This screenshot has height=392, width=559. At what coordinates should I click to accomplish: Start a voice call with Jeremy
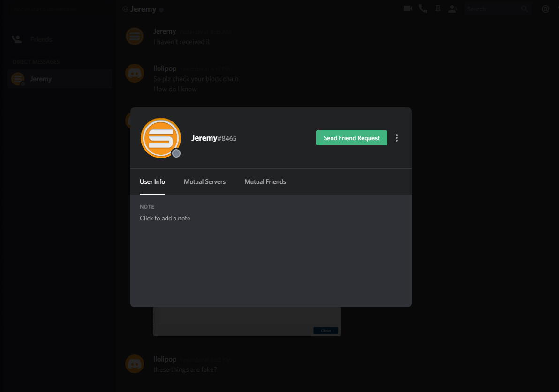423,8
